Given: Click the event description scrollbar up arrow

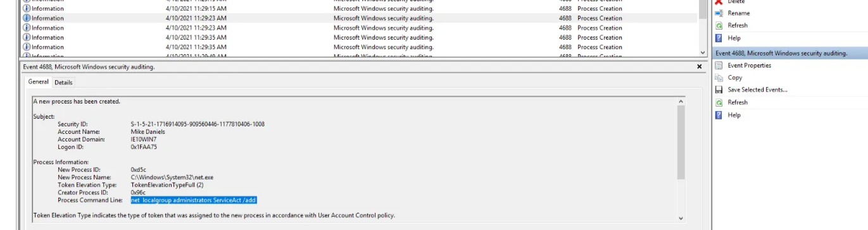Looking at the screenshot, I should click(x=681, y=101).
